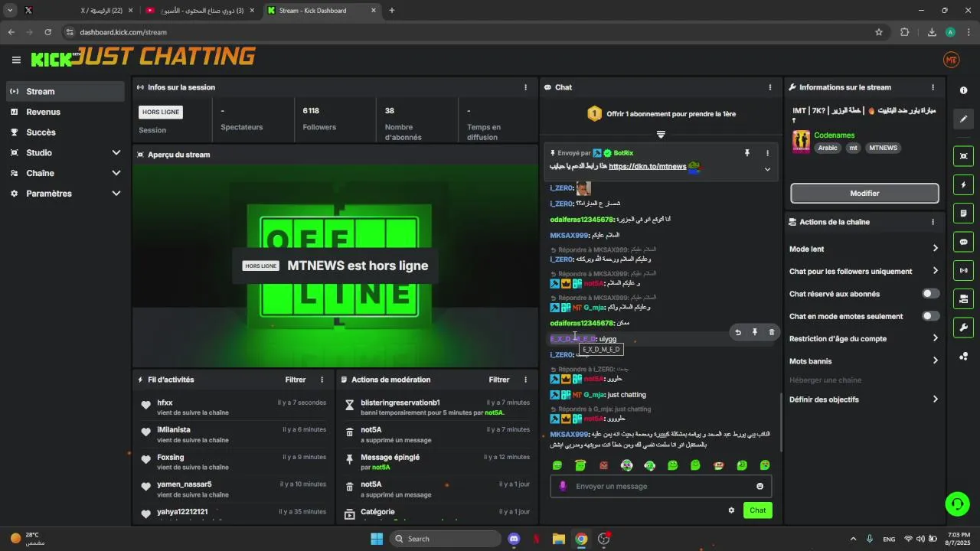The width and height of the screenshot is (980, 551).
Task: Switch to the YouTube browser tab
Action: [201, 11]
